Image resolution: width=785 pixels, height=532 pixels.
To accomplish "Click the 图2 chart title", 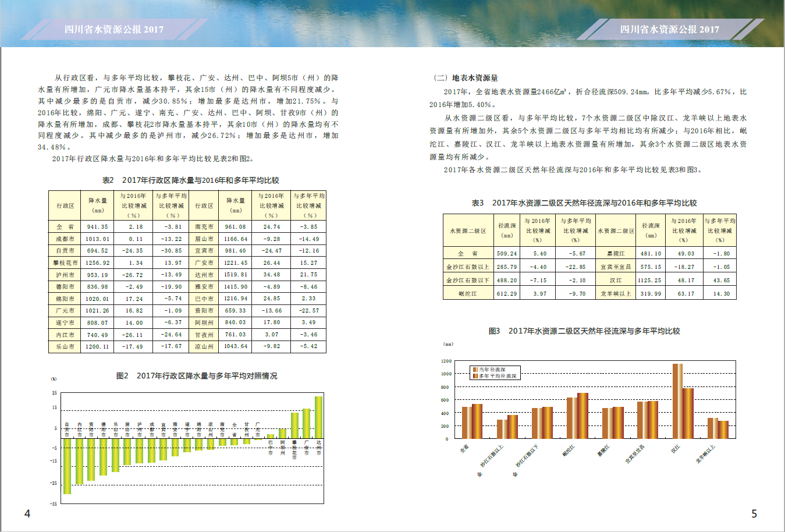I will pos(197,376).
